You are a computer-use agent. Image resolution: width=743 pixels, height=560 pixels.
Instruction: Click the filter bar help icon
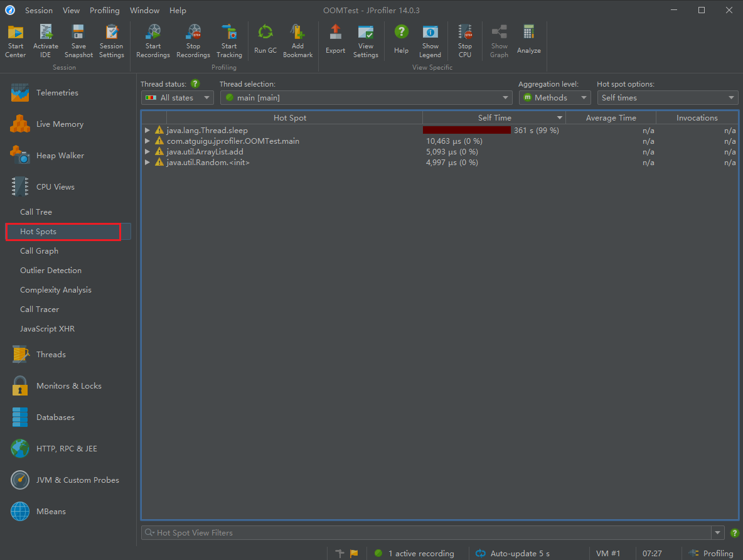point(734,533)
